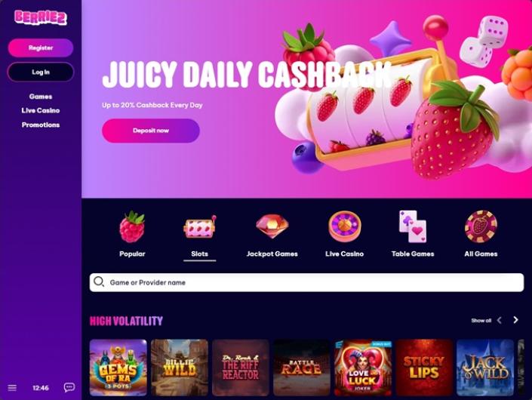The image size is (532, 400).
Task: Click the Berriez logo
Action: pyautogui.click(x=41, y=17)
